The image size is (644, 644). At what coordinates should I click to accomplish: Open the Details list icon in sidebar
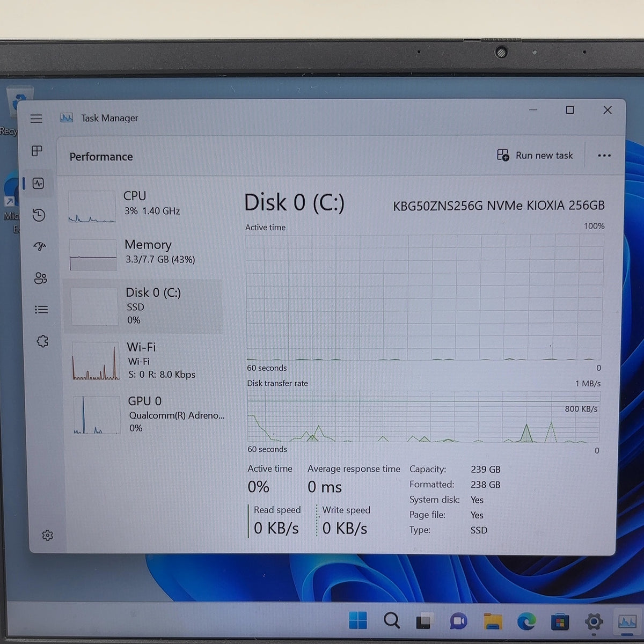41,310
